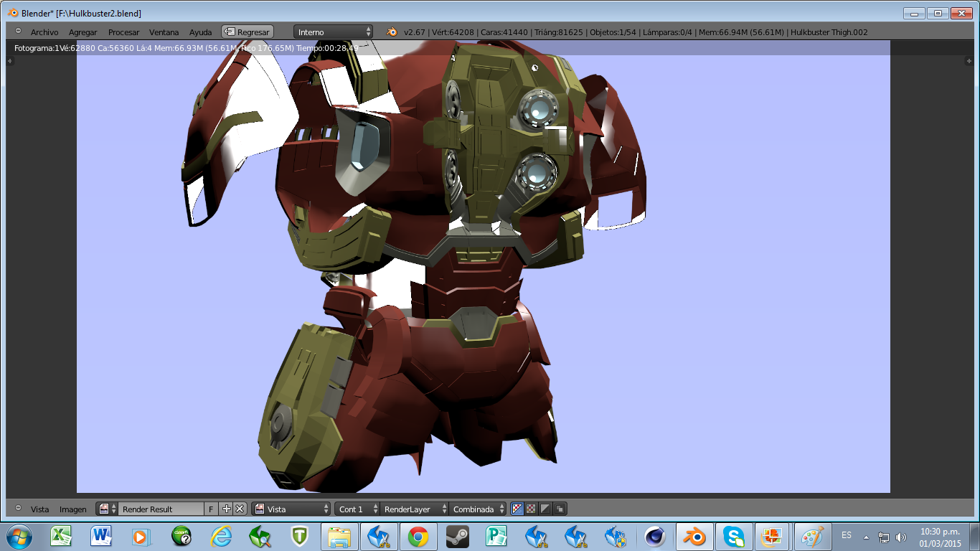980x551 pixels.
Task: Open Internet Explorer from the taskbar
Action: (x=221, y=536)
